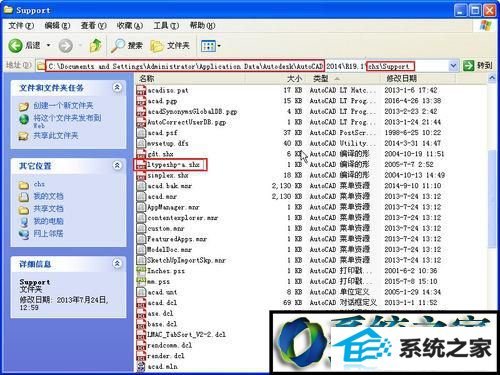This screenshot has width=500, height=375.
Task: Open the chs folder link
Action: [39, 184]
